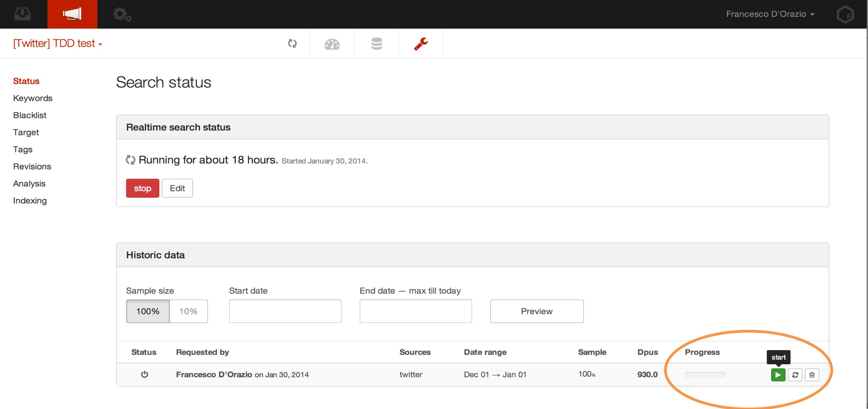868x409 pixels.
Task: Click the Start date input field
Action: (285, 311)
